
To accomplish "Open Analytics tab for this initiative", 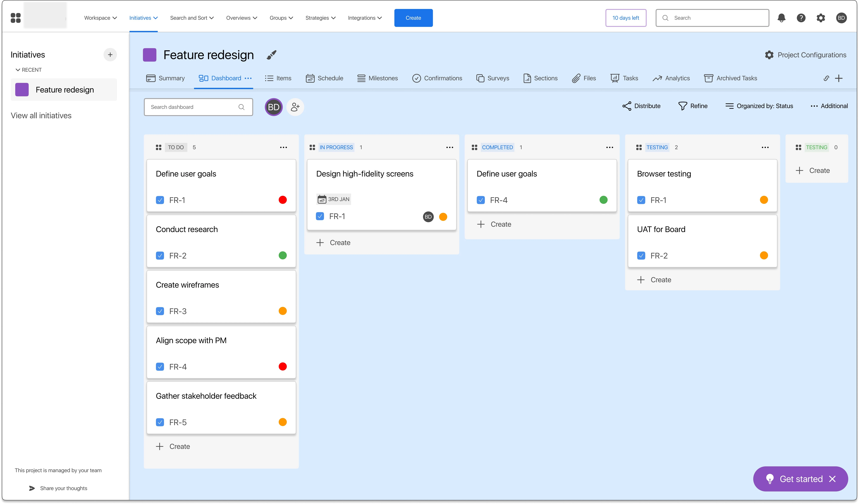I will [672, 78].
